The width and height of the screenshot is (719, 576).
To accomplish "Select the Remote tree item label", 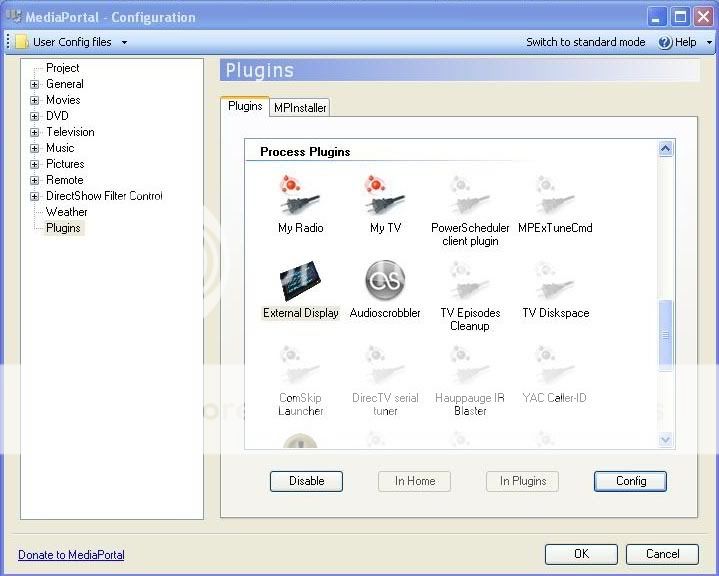I will pyautogui.click(x=65, y=180).
